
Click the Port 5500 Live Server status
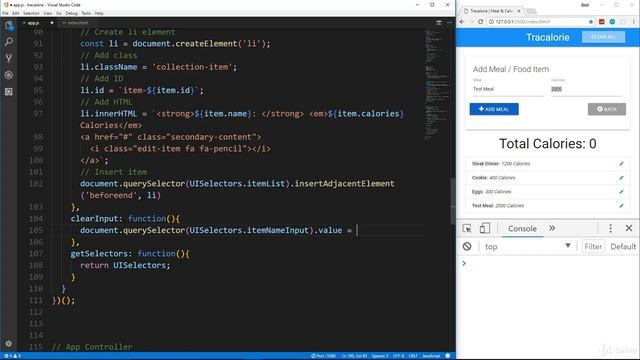(x=323, y=356)
